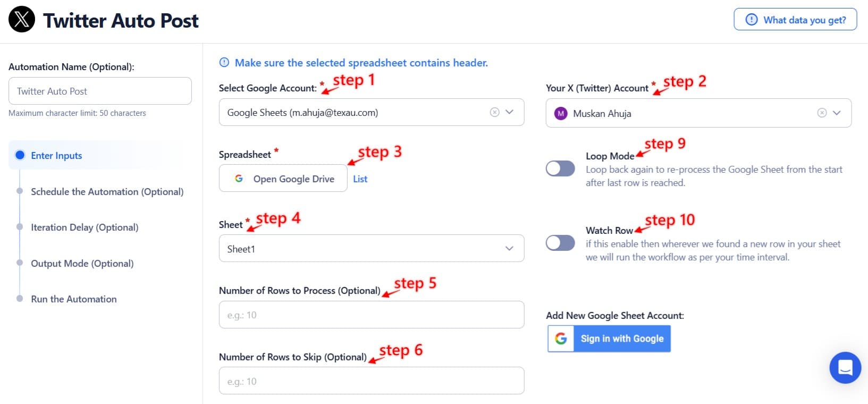
Task: Click the Sign in with Google button
Action: tap(622, 339)
